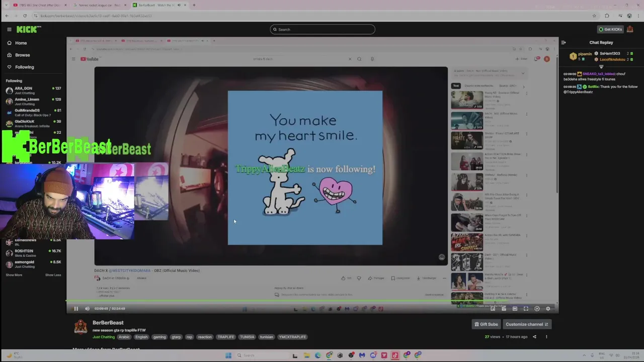Image resolution: width=644 pixels, height=362 pixels.
Task: Click Customize channel button
Action: point(527,324)
